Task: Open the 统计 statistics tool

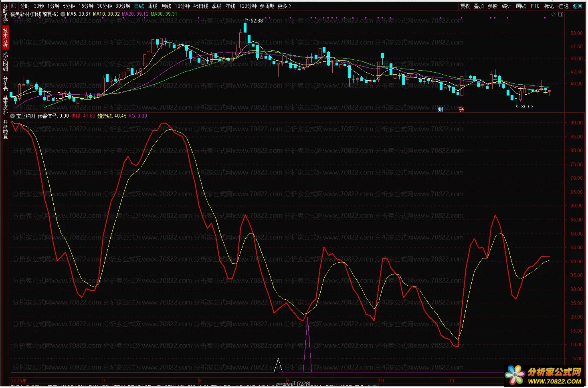Action: (507, 6)
